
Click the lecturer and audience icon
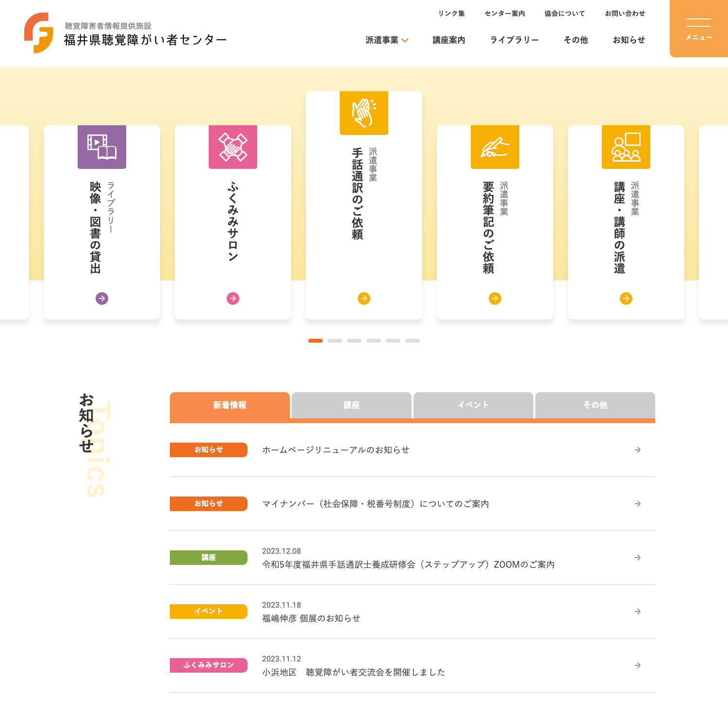626,147
